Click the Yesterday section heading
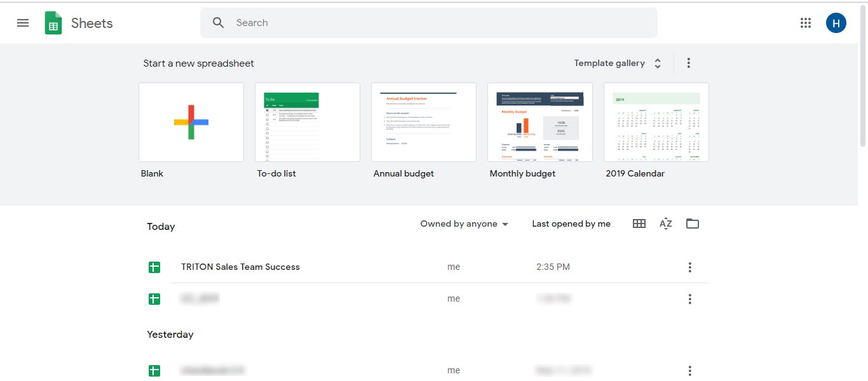868x381 pixels. coord(170,335)
